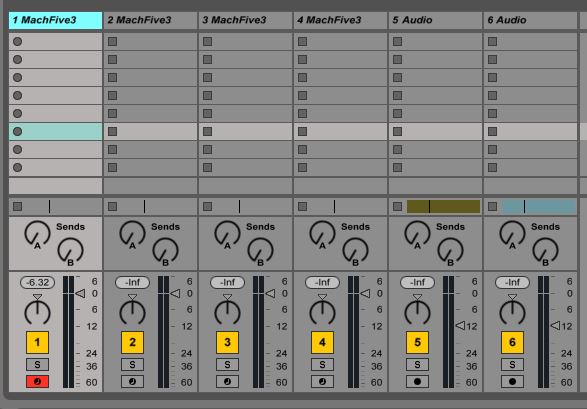This screenshot has height=409, width=587.
Task: Deactivate track 5 via yellow activator
Action: (x=417, y=342)
